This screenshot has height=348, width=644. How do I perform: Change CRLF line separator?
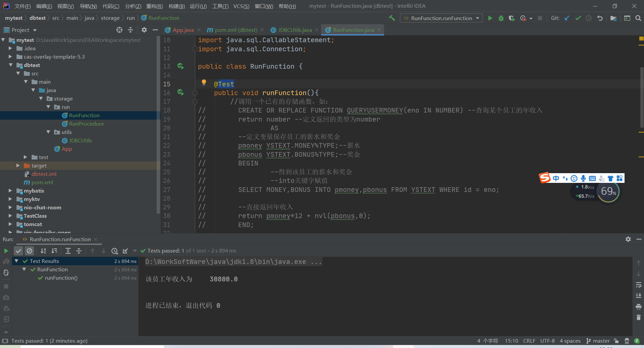pos(529,341)
